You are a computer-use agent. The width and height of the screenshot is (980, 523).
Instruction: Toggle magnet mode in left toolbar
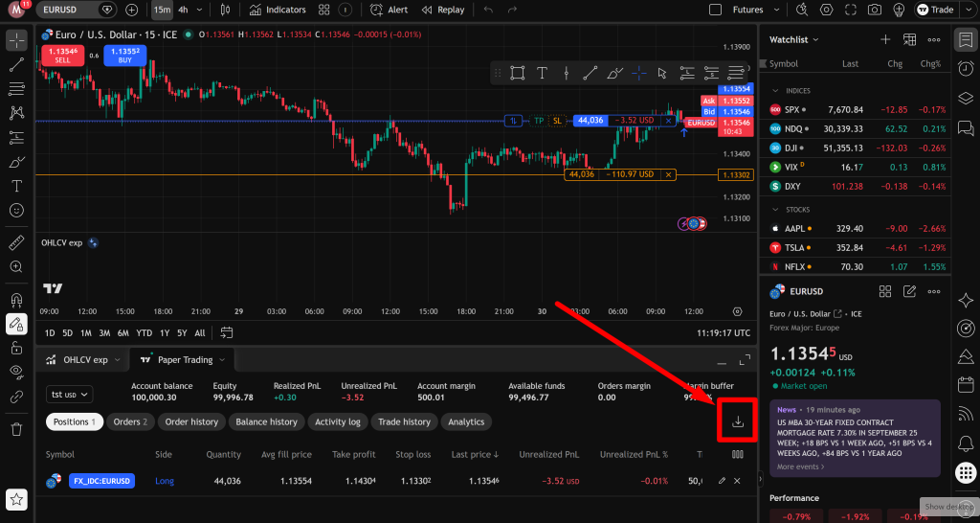point(17,300)
